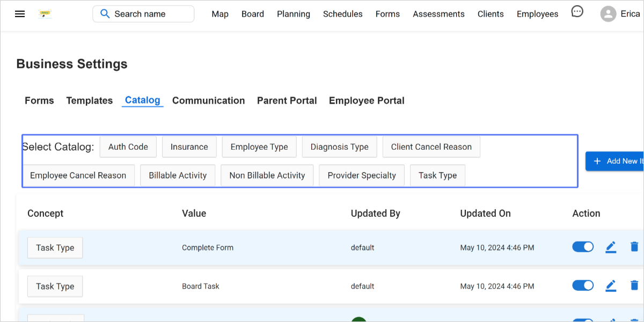Screen dimensions: 644x322
Task: Delete the Board Task row via trash icon
Action: (x=634, y=286)
